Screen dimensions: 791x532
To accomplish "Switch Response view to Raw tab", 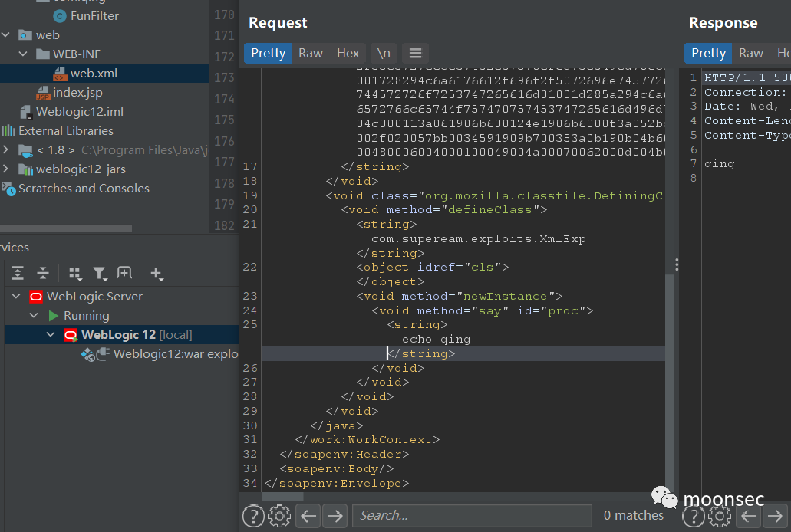I will pos(750,54).
